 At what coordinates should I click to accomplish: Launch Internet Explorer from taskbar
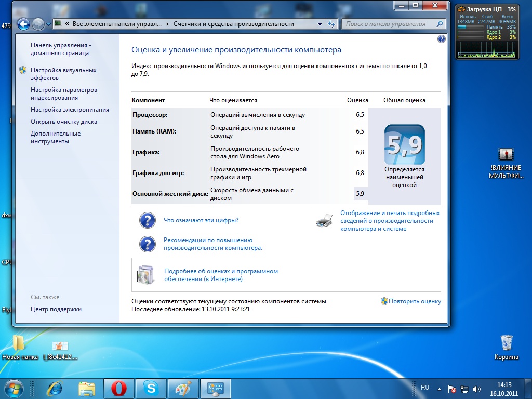[54, 389]
